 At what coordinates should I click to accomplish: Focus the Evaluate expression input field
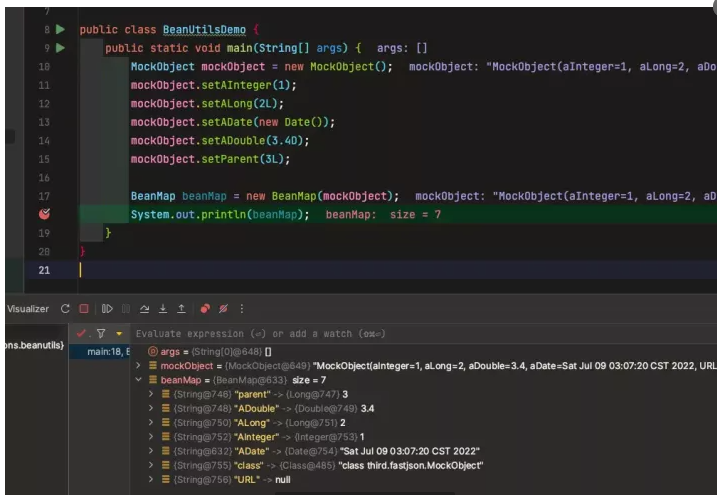(x=425, y=334)
